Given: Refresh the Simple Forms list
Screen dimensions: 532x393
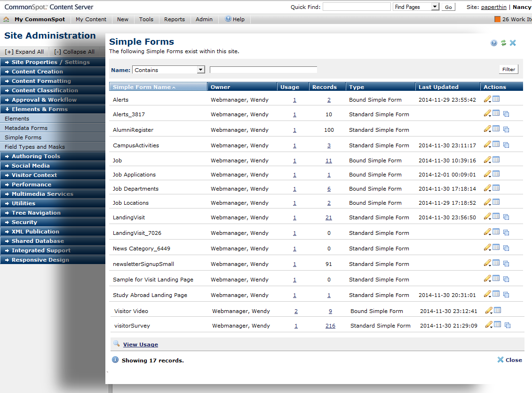Looking at the screenshot, I should tap(503, 43).
